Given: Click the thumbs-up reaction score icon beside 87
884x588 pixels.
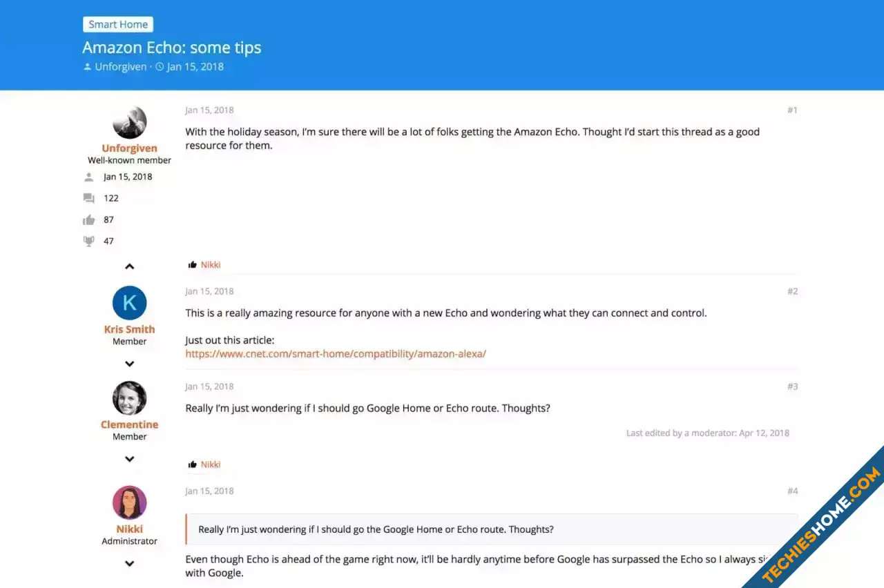Looking at the screenshot, I should click(x=88, y=219).
